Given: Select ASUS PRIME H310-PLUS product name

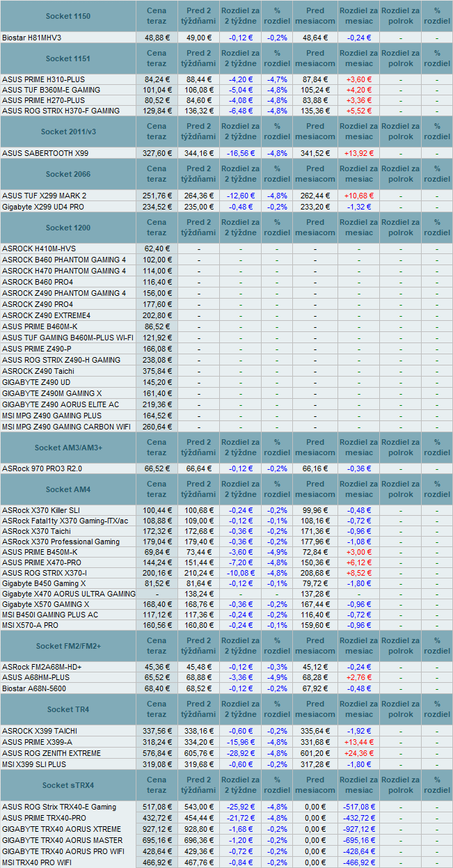Looking at the screenshot, I should (43, 79).
